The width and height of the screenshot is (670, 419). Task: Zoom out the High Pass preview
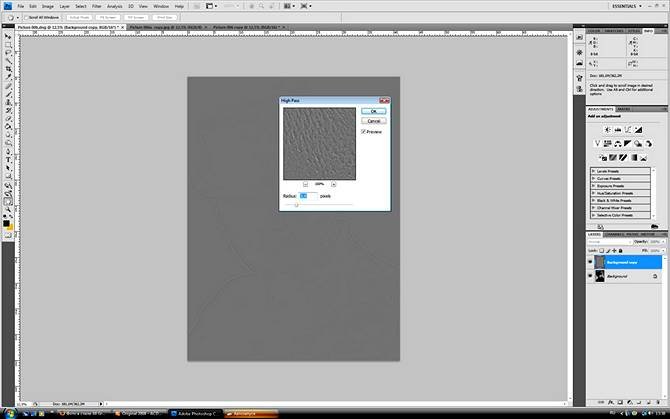[x=307, y=184]
